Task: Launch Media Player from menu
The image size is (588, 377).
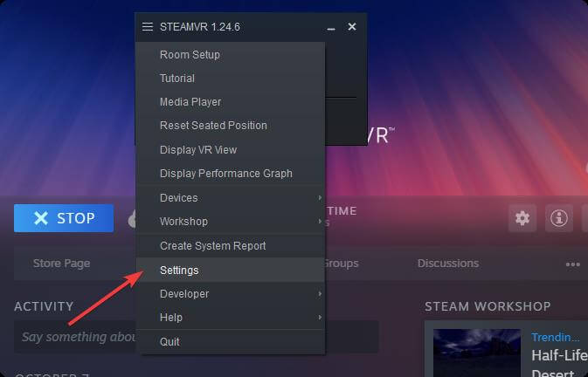Action: (x=230, y=102)
